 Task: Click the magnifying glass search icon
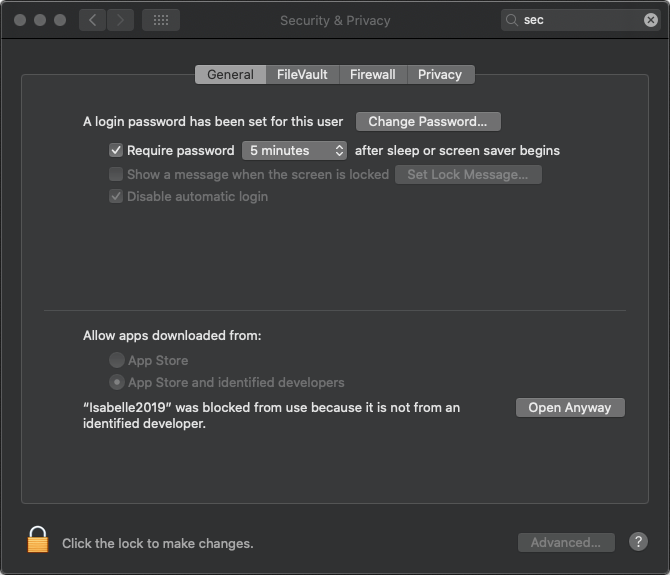[511, 20]
